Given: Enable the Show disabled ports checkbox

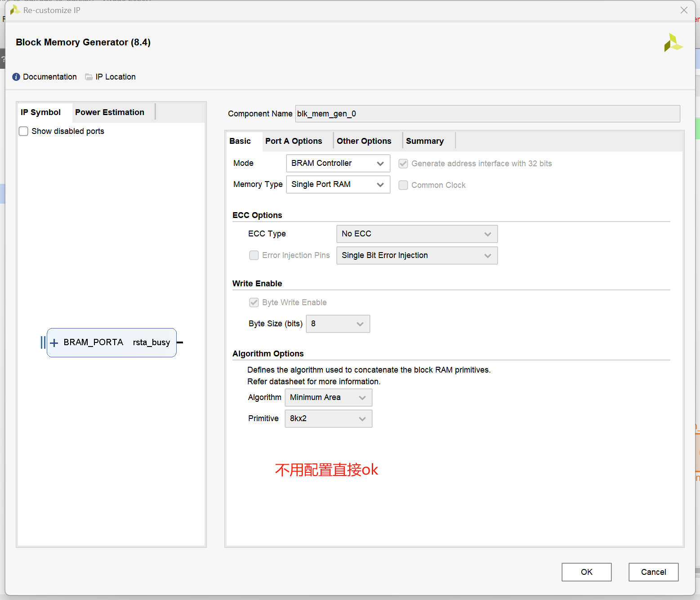Looking at the screenshot, I should [23, 131].
